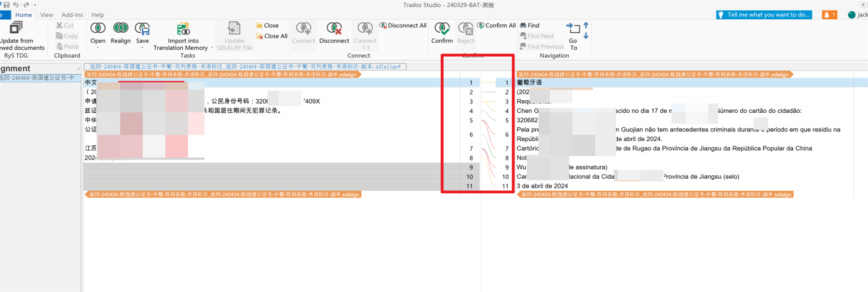Click orange source file header tag at top
Viewport: 868px width, 292px height.
pos(222,75)
